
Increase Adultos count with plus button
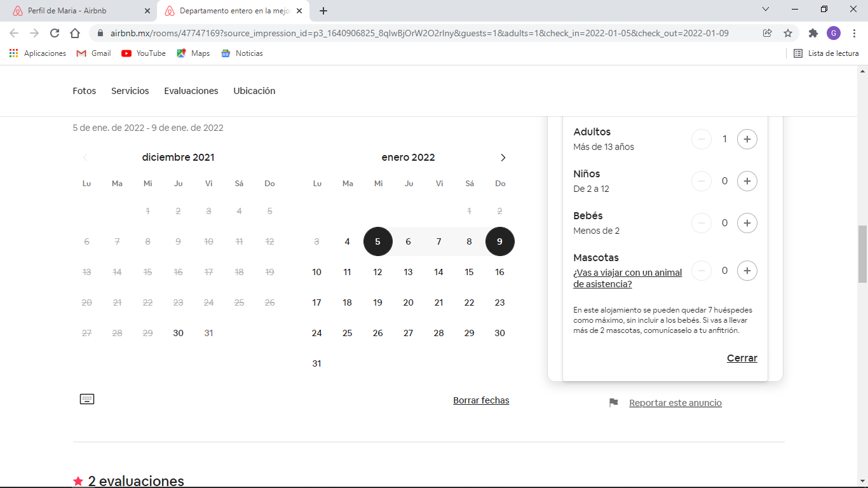coord(747,139)
